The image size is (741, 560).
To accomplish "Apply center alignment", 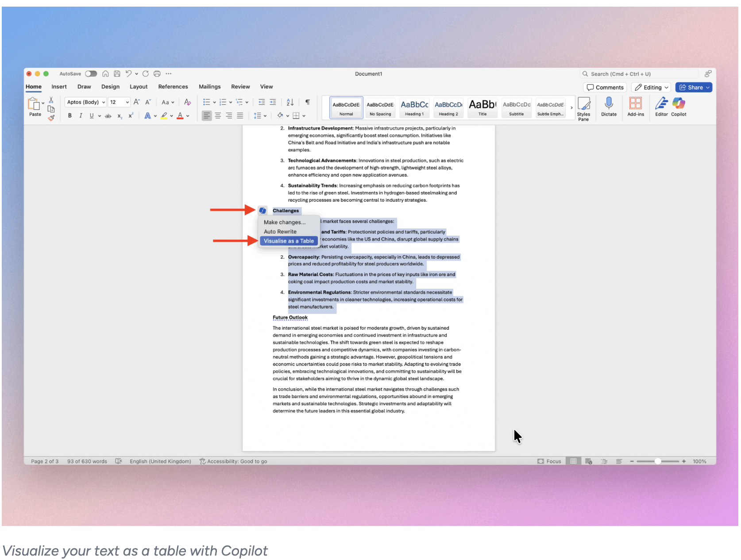I will (218, 115).
